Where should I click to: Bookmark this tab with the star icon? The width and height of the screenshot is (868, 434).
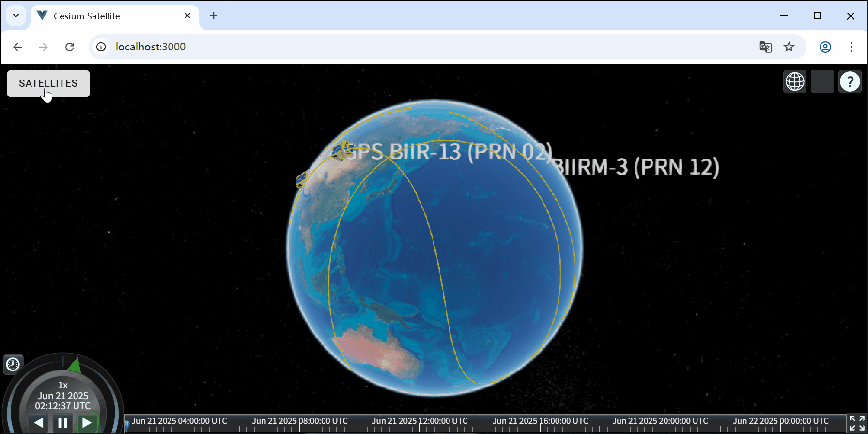[789, 47]
